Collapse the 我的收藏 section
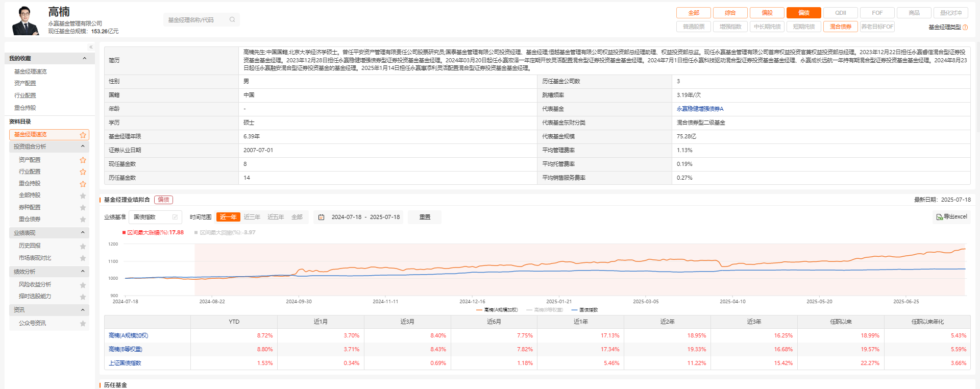This screenshot has width=980, height=389. point(84,58)
